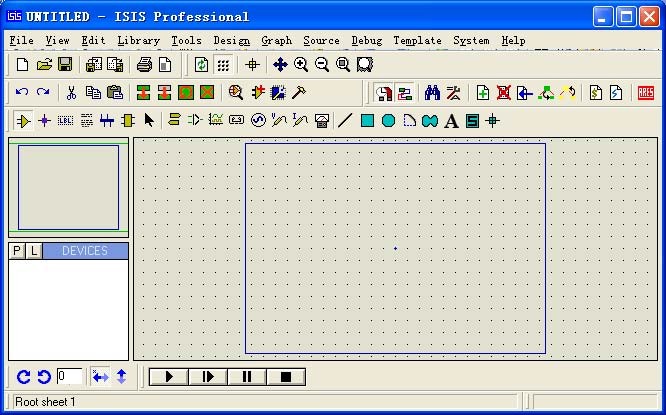
Task: Pause the simulation
Action: [247, 377]
